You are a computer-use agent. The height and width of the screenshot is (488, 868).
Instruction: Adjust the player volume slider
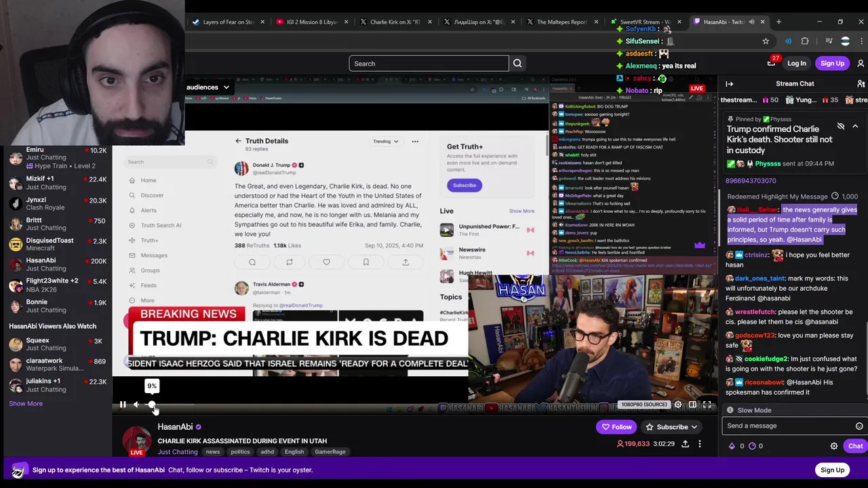tap(170, 405)
